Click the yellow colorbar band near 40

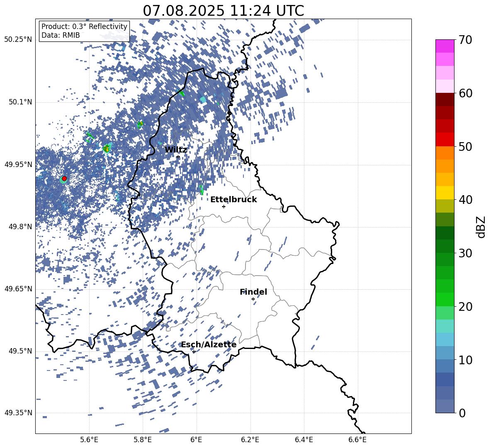(445, 193)
